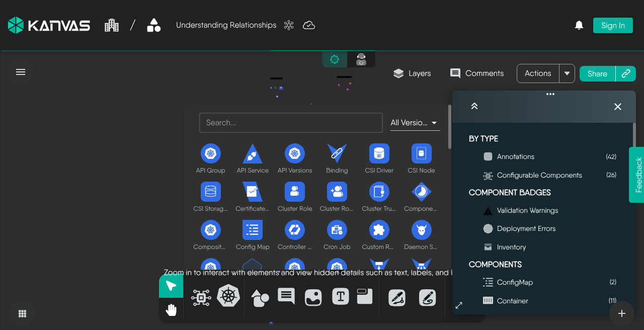The width and height of the screenshot is (644, 330).
Task: Expand the layers panel with diagonal arrow
Action: coord(459,305)
